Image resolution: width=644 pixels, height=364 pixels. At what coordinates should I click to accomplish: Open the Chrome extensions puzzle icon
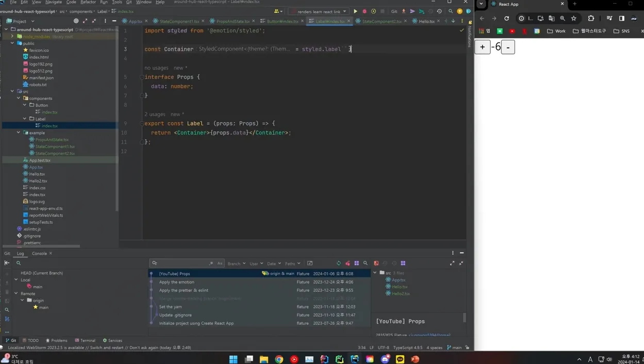pos(591,18)
